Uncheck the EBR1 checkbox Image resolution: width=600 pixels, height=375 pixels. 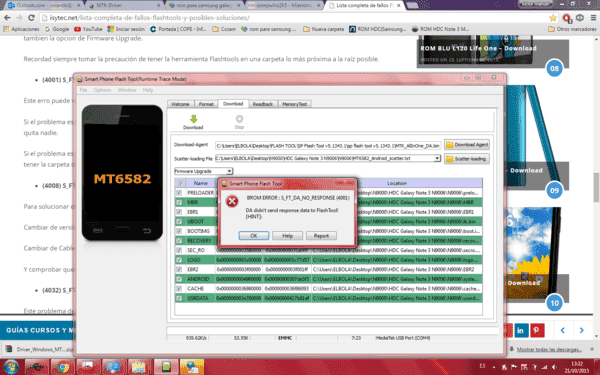point(179,212)
